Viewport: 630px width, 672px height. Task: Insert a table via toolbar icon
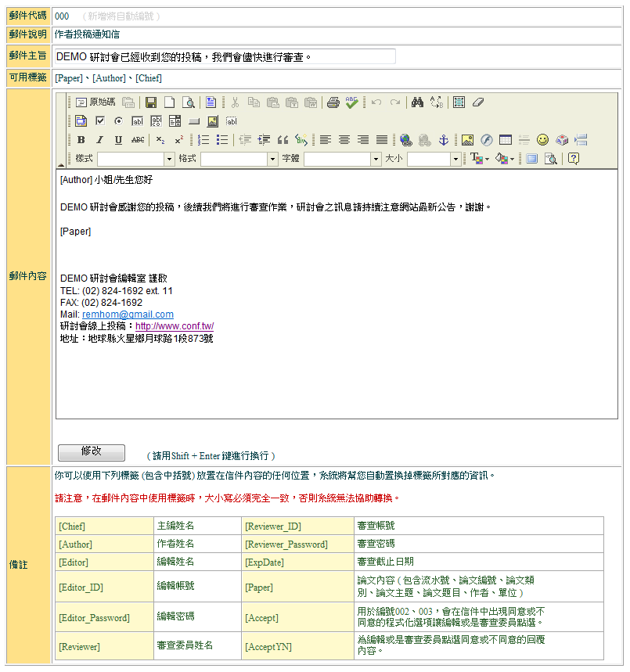[x=505, y=140]
